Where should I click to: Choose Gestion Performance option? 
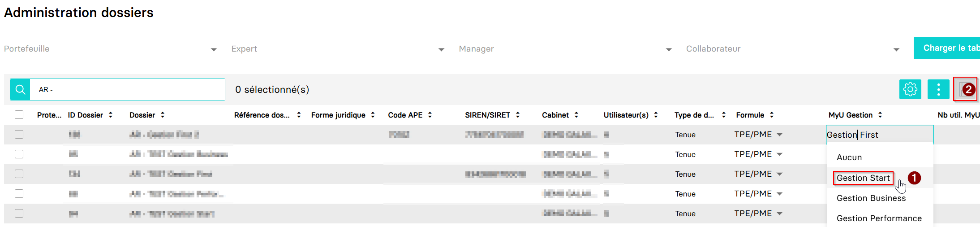(879, 218)
